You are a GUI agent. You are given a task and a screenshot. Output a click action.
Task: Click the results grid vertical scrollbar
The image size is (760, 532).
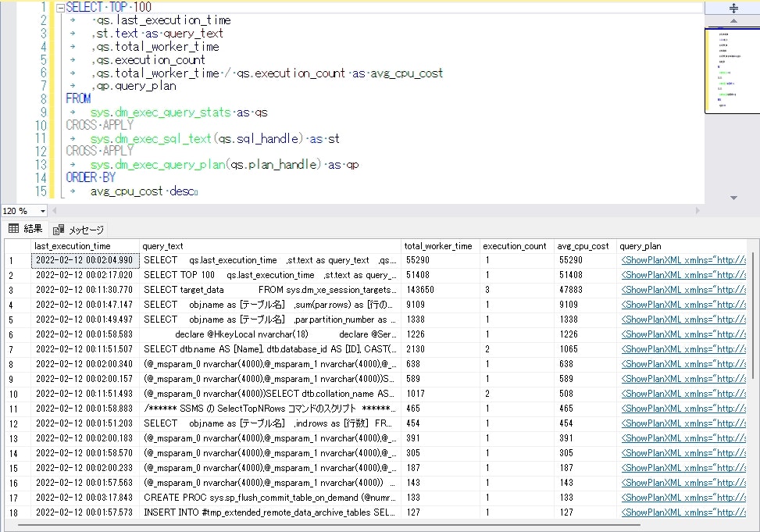[x=753, y=316]
